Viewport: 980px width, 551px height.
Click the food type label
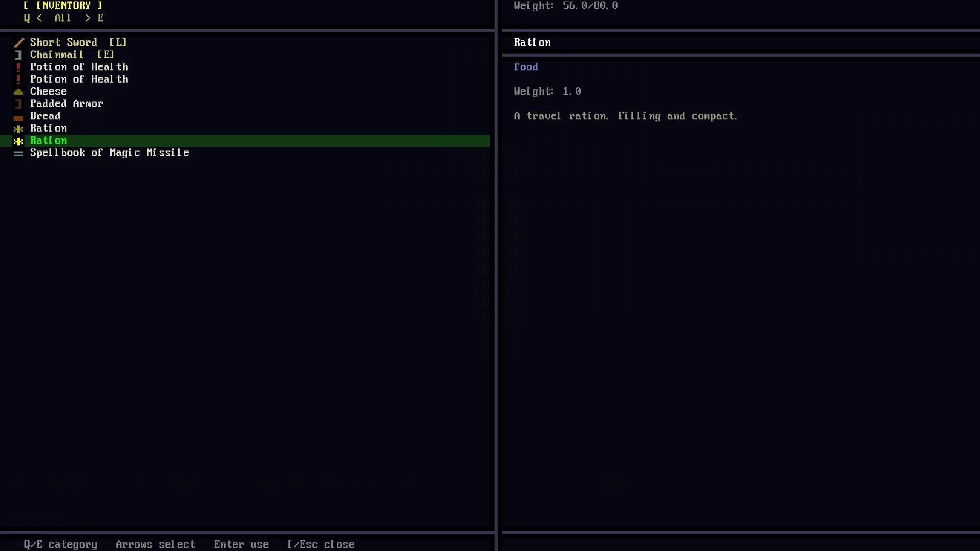(526, 67)
